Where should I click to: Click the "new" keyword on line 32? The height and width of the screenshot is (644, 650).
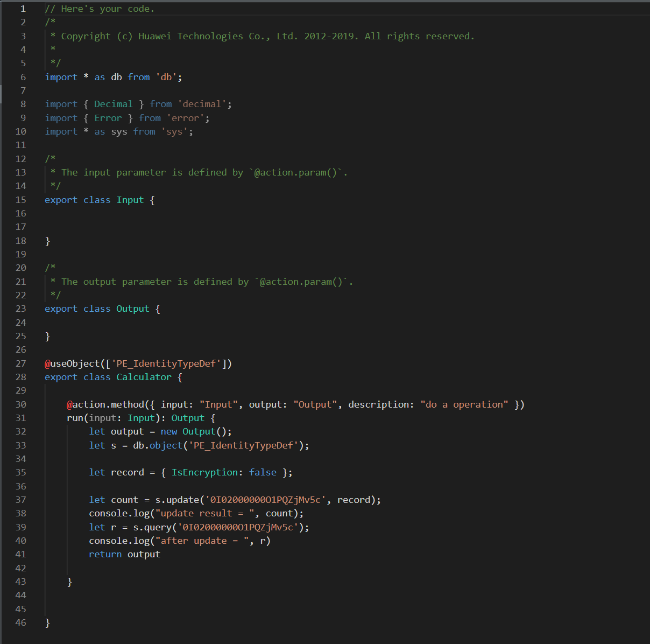169,431
